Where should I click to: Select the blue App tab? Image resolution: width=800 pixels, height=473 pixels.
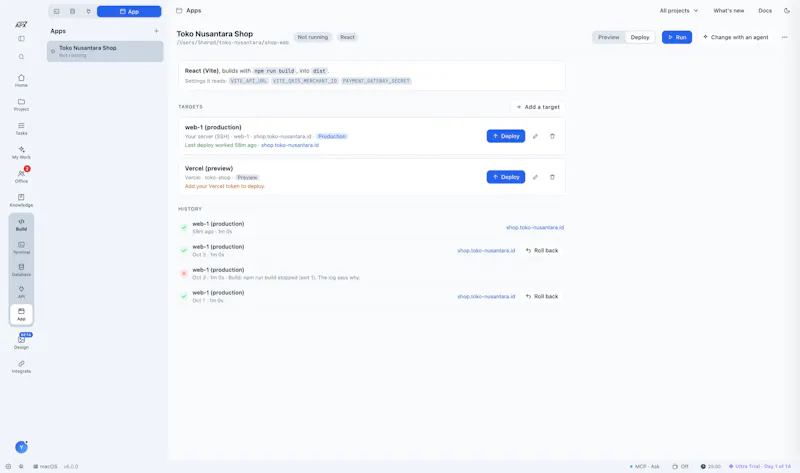point(129,11)
